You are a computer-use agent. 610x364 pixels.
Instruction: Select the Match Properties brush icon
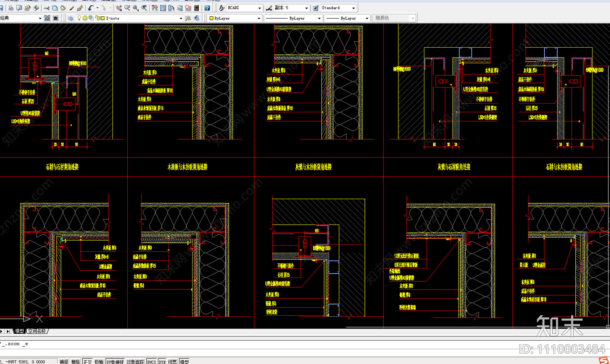pos(72,8)
